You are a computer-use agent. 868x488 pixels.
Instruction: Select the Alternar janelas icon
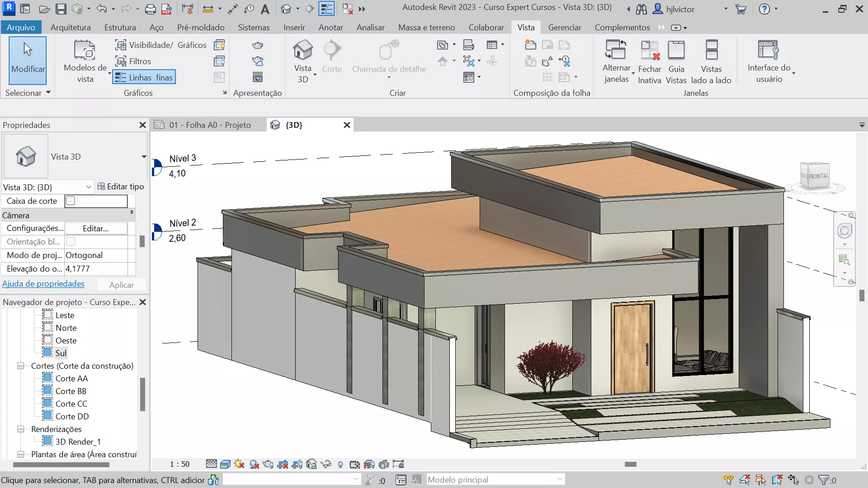(616, 50)
